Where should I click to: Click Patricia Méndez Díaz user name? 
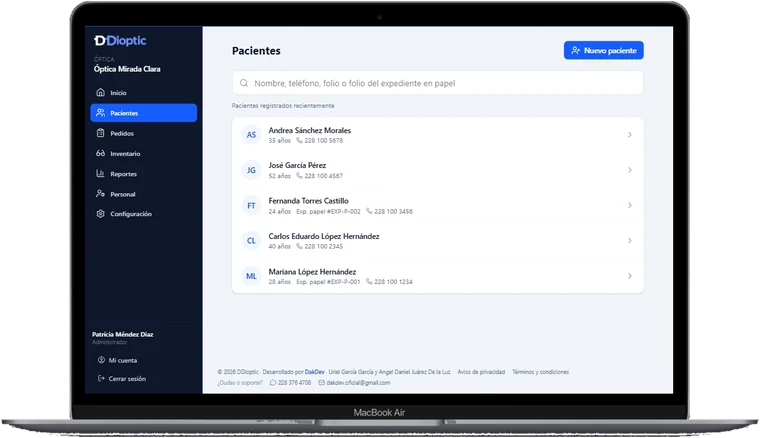(123, 334)
